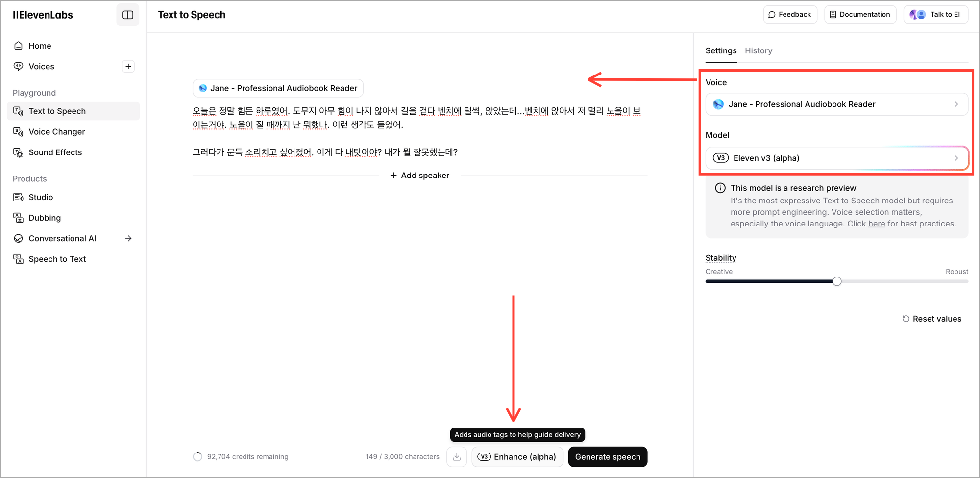
Task: Click the Jane avatar on speaker chip
Action: click(x=203, y=88)
